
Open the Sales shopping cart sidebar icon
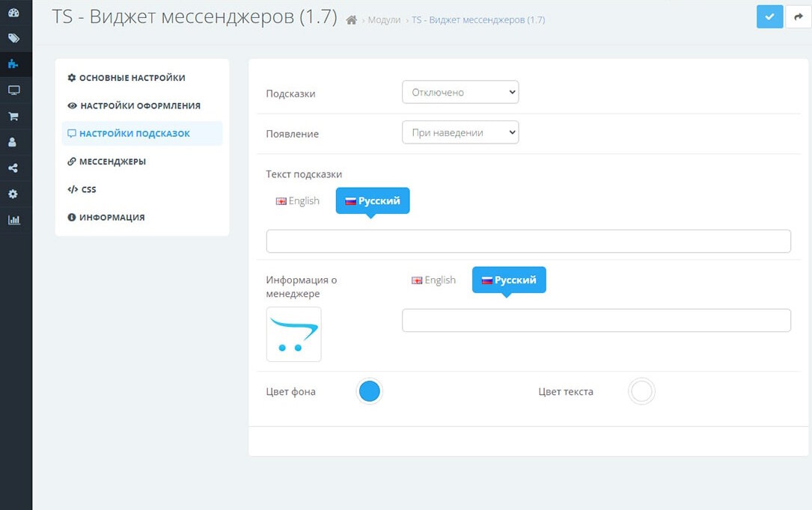pos(13,117)
